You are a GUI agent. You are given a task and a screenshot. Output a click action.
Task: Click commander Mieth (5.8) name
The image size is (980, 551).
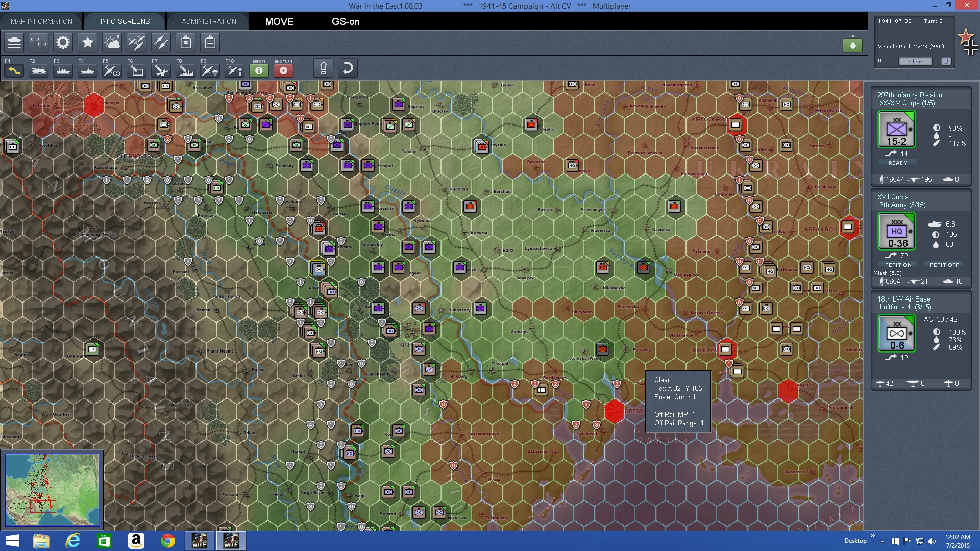887,273
